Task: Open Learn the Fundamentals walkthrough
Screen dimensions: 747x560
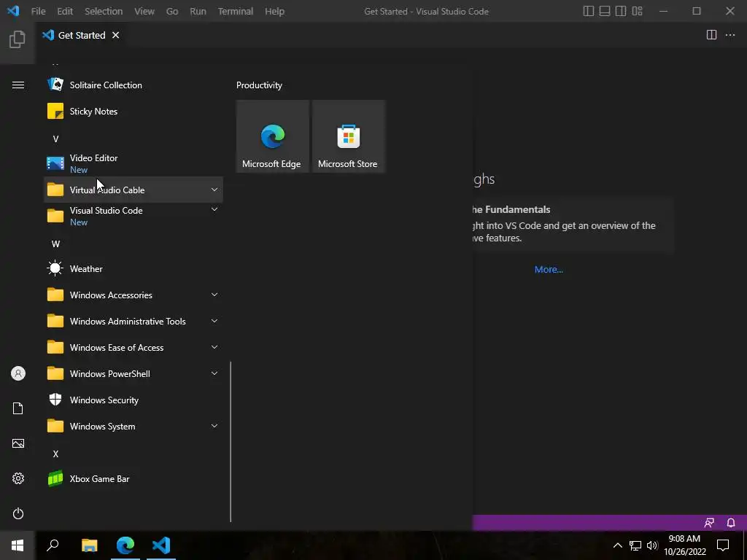Action: 573,224
